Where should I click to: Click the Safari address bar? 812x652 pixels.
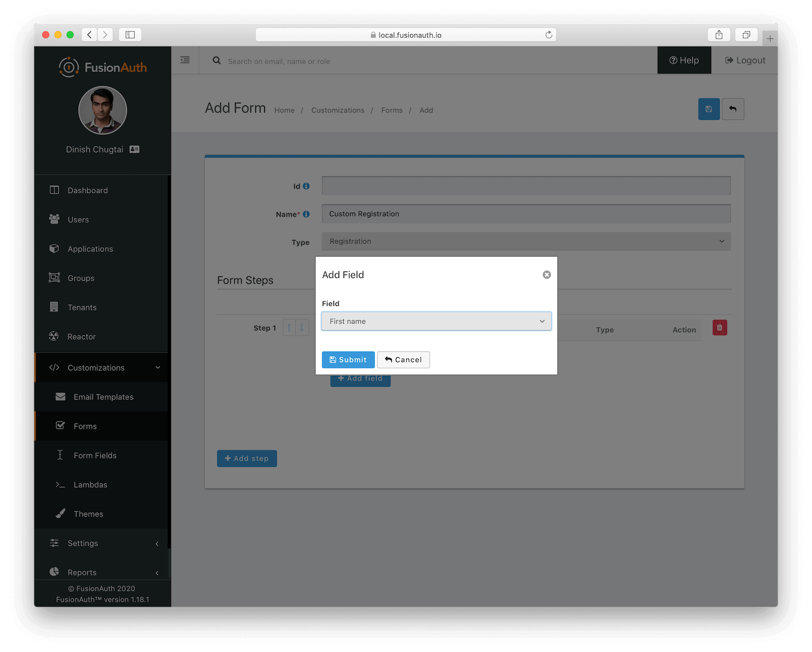coord(406,35)
